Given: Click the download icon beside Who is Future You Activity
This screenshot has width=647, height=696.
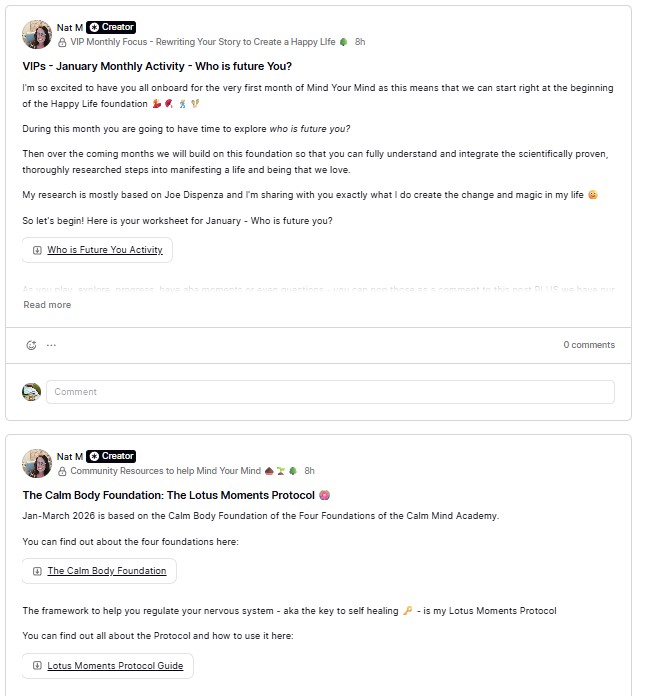Looking at the screenshot, I should (x=37, y=250).
